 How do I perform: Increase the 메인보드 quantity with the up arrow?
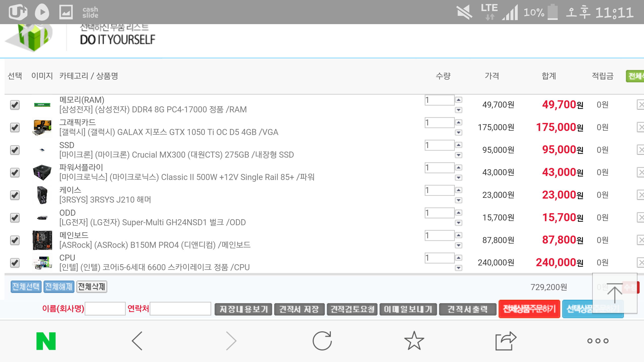tap(459, 235)
